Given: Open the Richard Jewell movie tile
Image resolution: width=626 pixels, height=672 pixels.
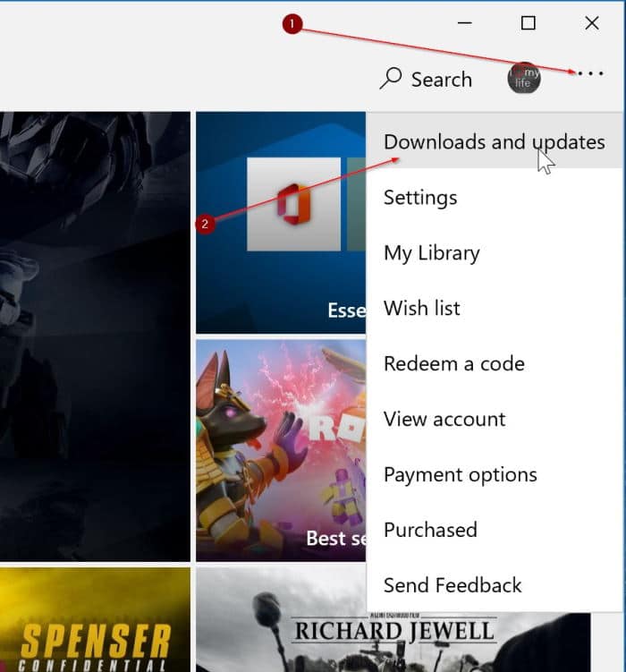Looking at the screenshot, I should pos(393,642).
